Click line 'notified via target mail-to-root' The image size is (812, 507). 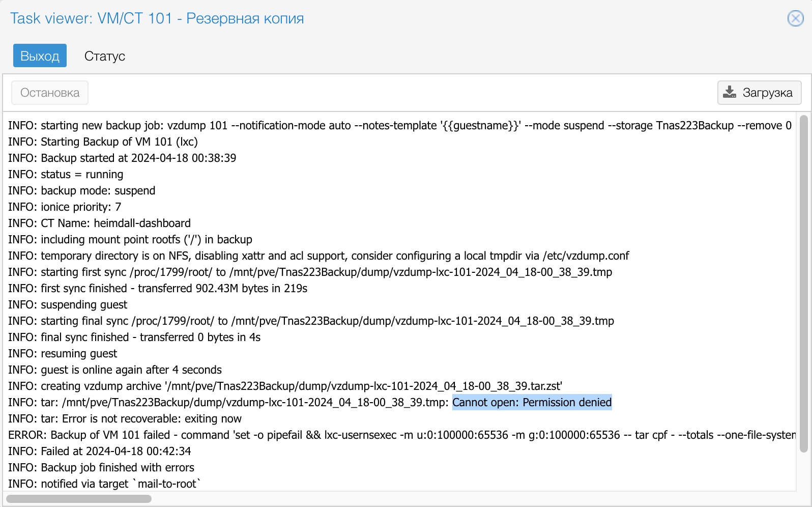[105, 484]
